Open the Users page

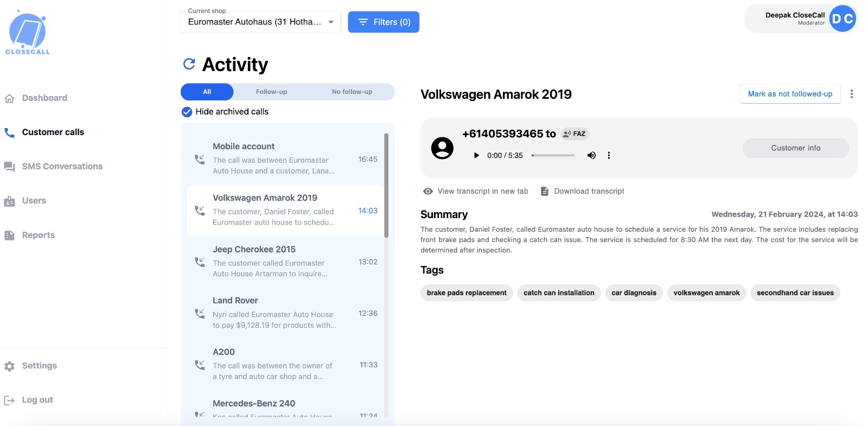click(x=34, y=200)
